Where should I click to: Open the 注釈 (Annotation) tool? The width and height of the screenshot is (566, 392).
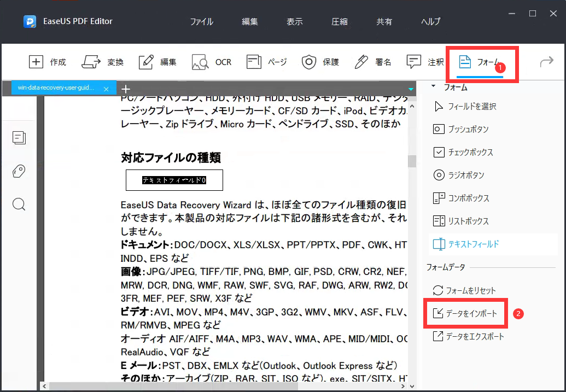pyautogui.click(x=424, y=62)
